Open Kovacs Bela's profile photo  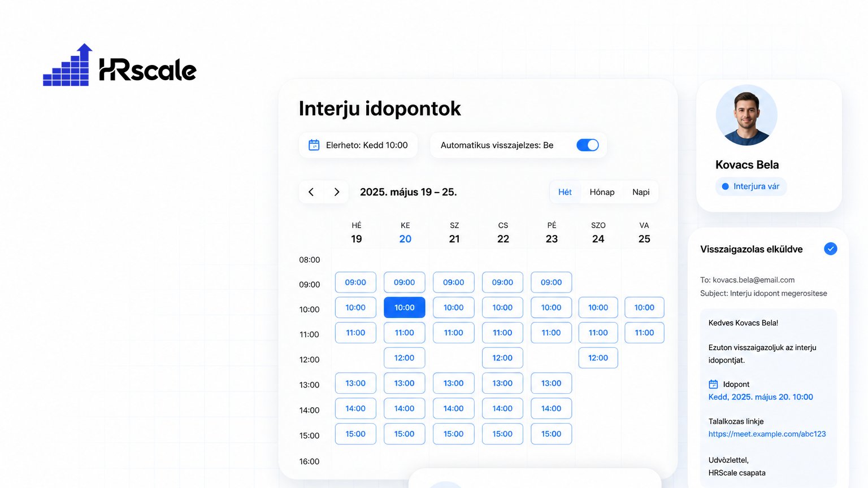pyautogui.click(x=747, y=115)
